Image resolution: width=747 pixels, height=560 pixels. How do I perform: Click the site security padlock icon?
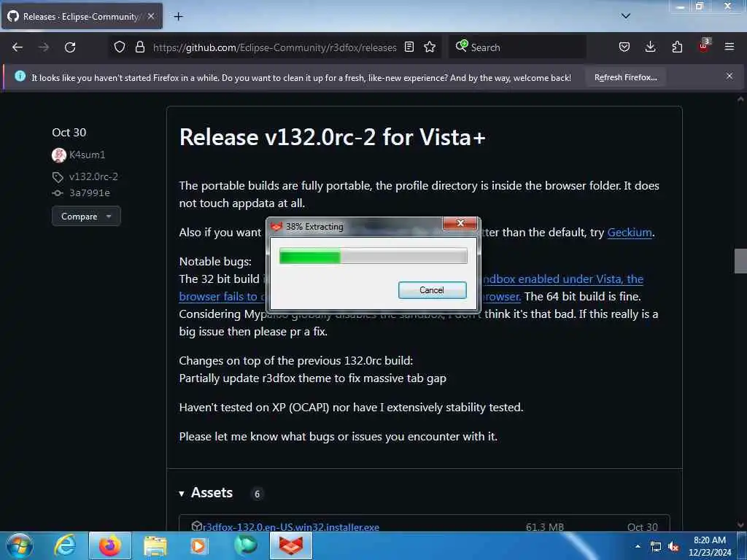139,47
